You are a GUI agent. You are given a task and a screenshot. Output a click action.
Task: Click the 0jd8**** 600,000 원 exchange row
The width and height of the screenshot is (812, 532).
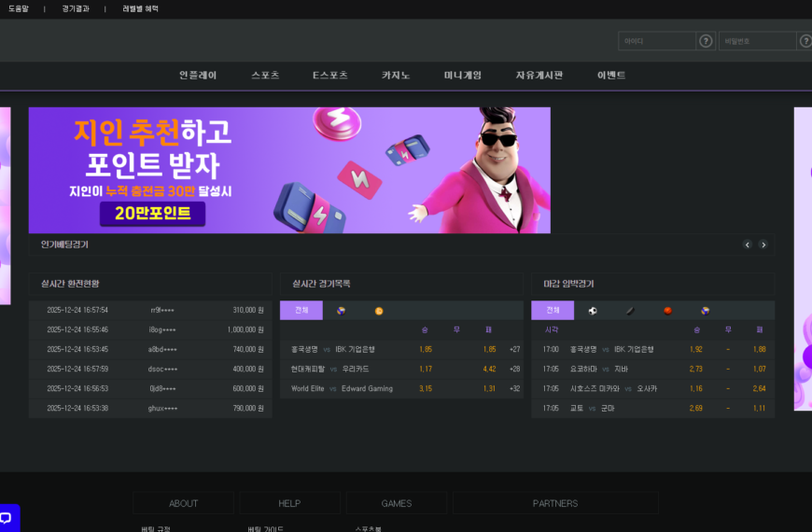coord(150,388)
